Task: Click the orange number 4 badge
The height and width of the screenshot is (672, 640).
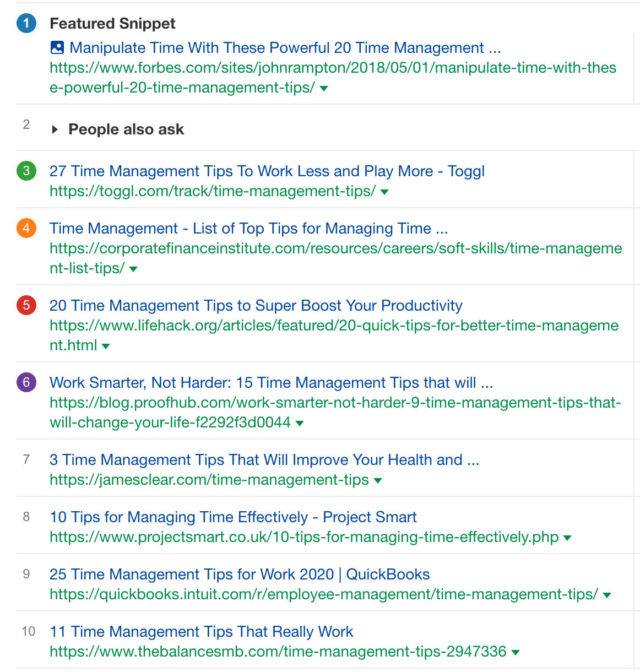Action: click(x=26, y=228)
